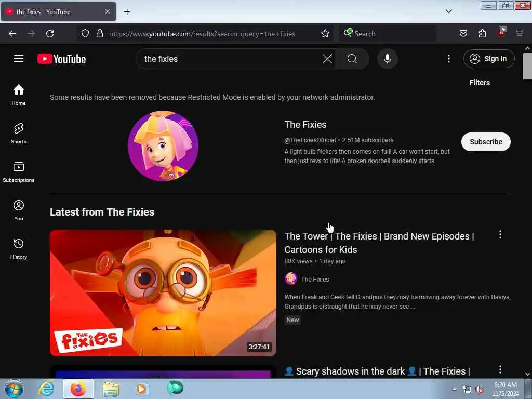Viewport: 532px width, 399px height.
Task: Select the 'the fixies - YouTube' tab
Action: click(x=58, y=11)
